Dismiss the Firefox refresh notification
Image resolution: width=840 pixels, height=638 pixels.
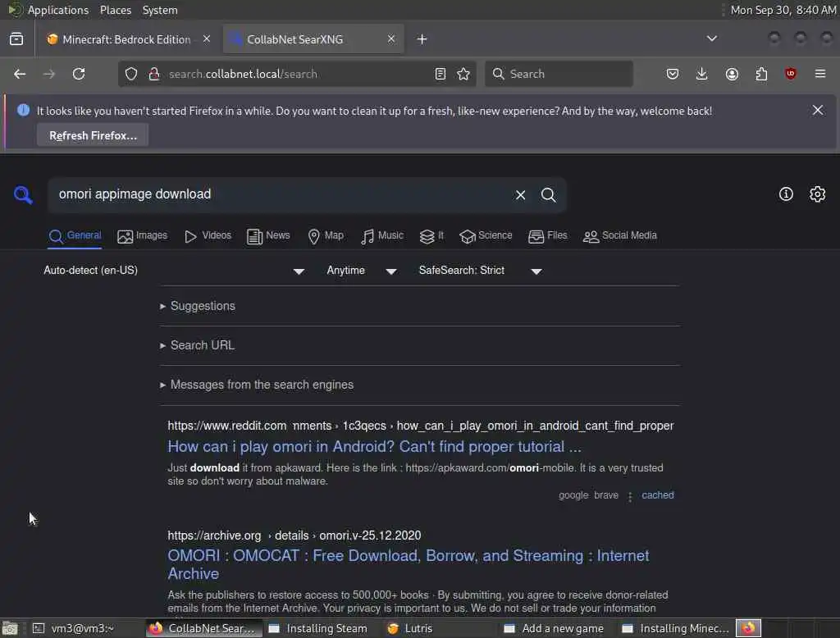(x=818, y=111)
